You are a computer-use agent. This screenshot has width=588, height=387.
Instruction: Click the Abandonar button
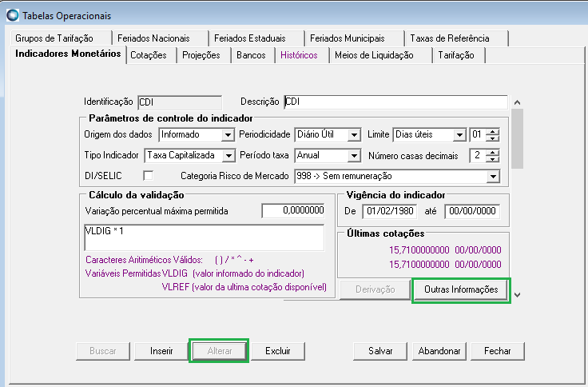[x=439, y=351]
